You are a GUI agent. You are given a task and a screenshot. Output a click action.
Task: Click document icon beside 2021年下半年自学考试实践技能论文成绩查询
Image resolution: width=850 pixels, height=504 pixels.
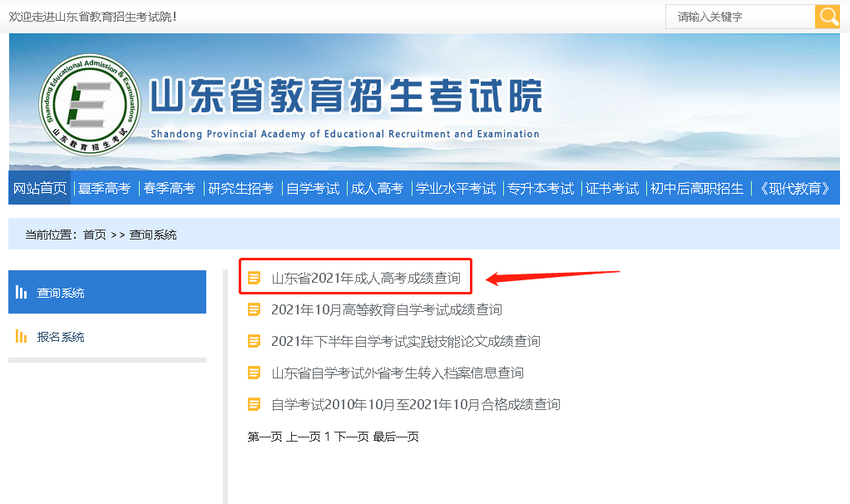coord(255,341)
